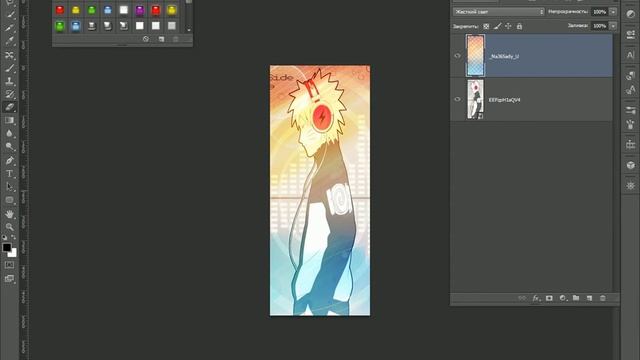
Task: Click the fx layer style button
Action: point(536,298)
